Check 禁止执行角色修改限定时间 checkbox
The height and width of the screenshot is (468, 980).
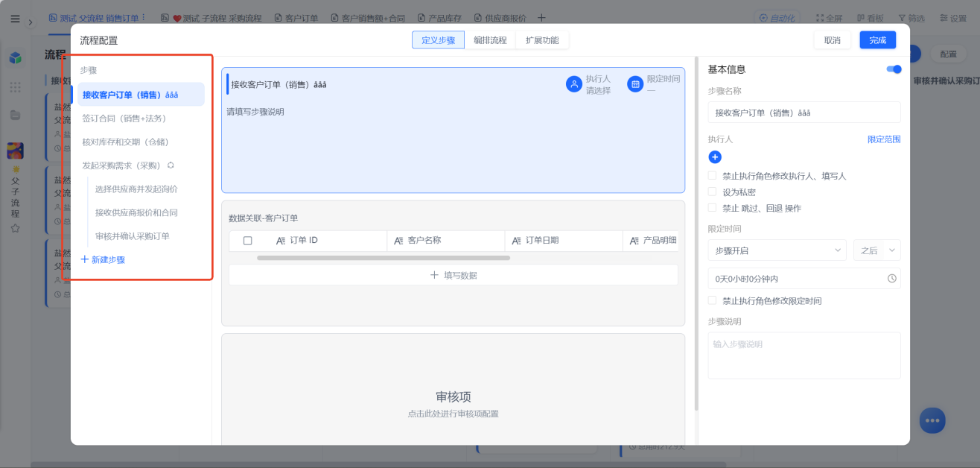click(x=713, y=300)
